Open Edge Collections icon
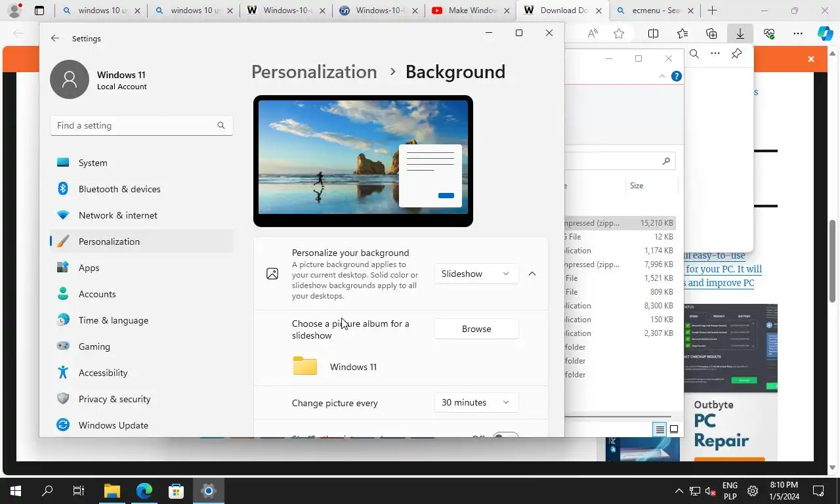Image resolution: width=840 pixels, height=504 pixels. [x=711, y=33]
